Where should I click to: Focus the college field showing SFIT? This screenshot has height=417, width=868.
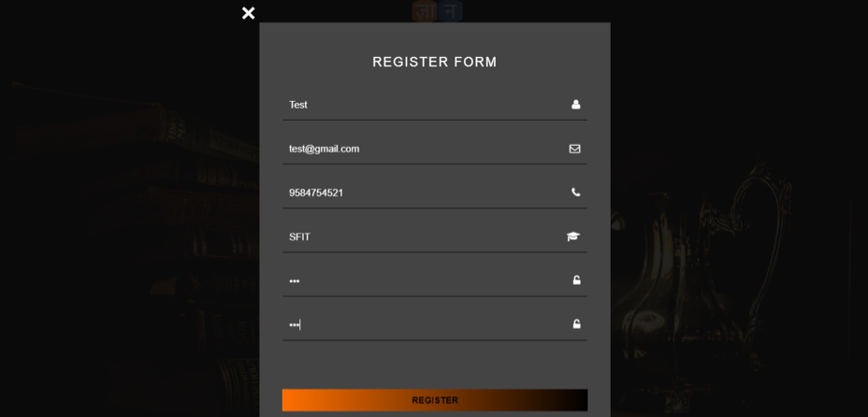coord(435,237)
